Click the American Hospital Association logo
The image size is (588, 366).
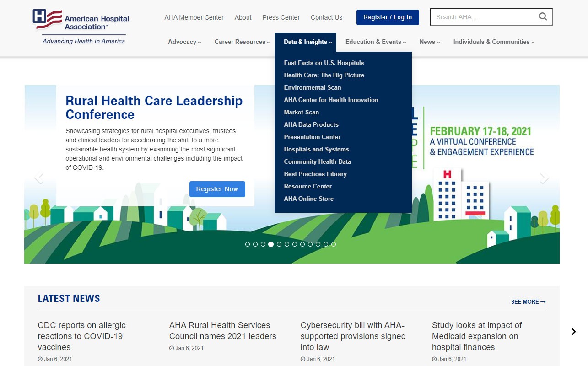click(x=81, y=27)
